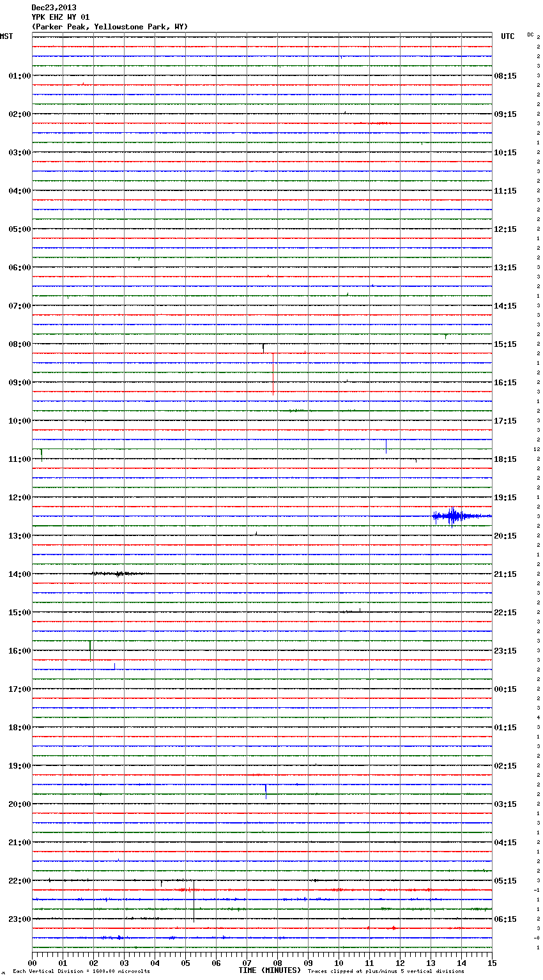Click the 11 minute axis label
Viewport: 543px width, 980px height.
369,963
